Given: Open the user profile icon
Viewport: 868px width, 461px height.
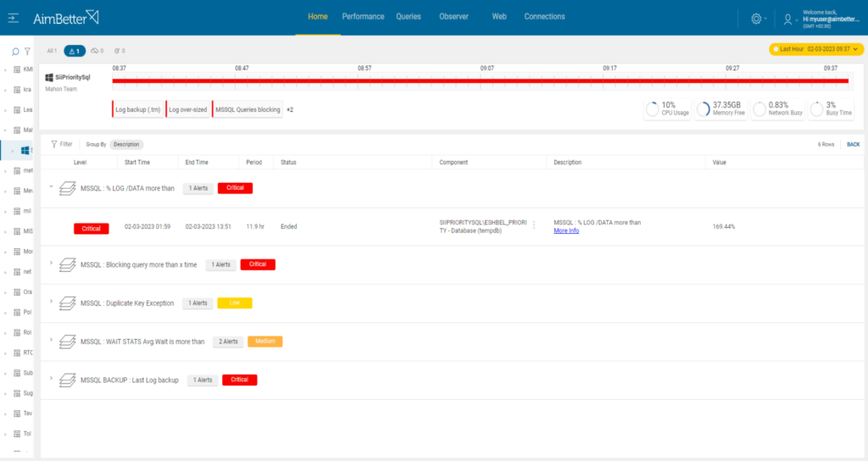Looking at the screenshot, I should pyautogui.click(x=787, y=19).
